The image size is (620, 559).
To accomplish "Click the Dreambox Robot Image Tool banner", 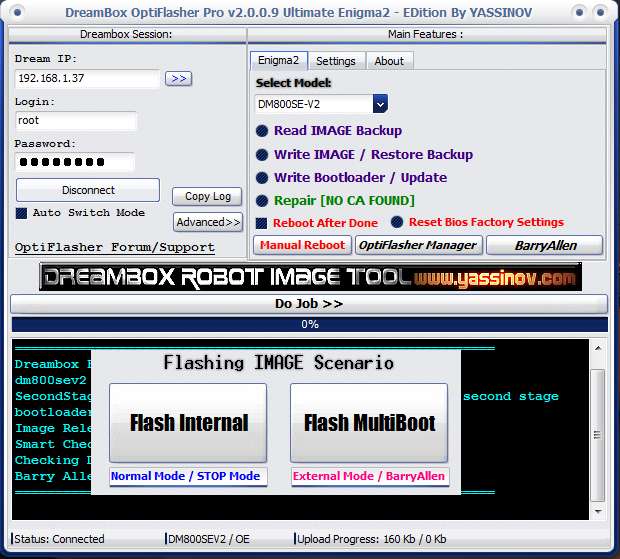I will (311, 277).
